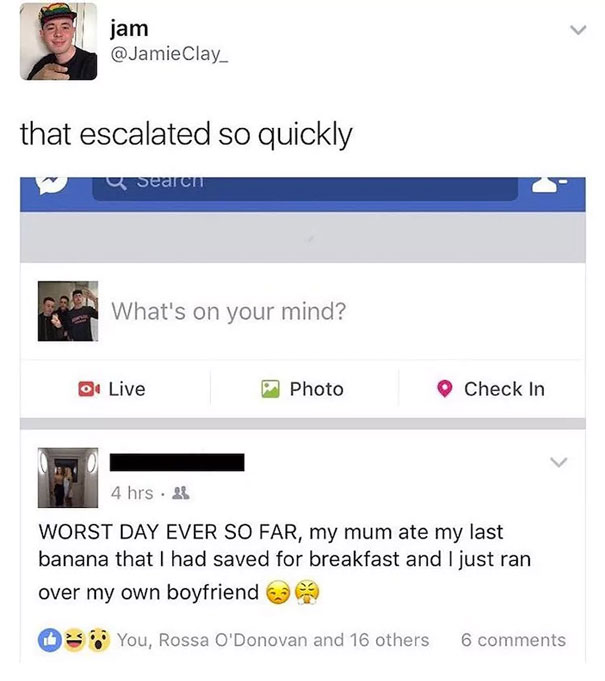Expand Facebook post options chevron
Viewport: 605px width, 681px height.
[558, 462]
